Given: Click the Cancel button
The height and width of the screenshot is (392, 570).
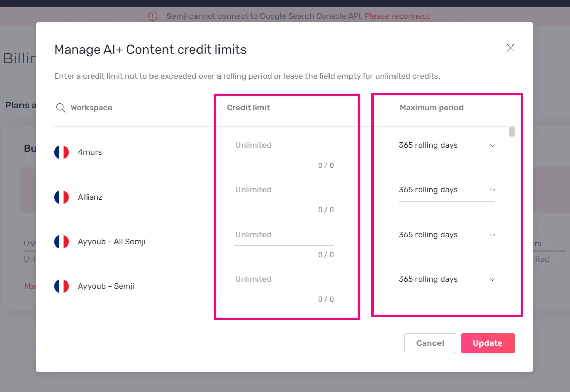Looking at the screenshot, I should coord(430,343).
